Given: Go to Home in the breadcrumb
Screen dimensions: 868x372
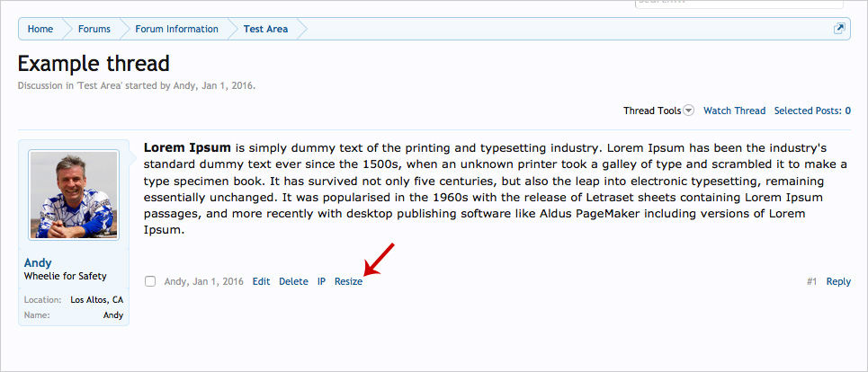Looking at the screenshot, I should [x=40, y=29].
